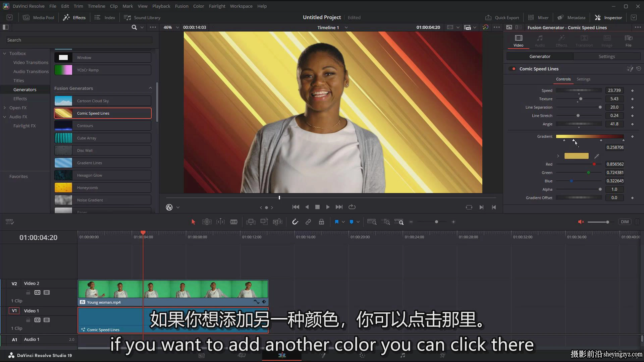Expand Open FX category
644x362 pixels.
tap(5, 108)
